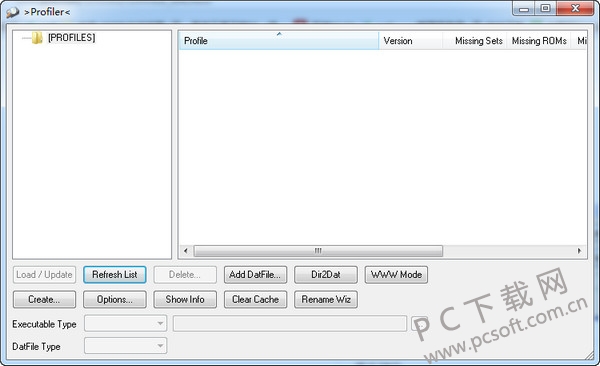This screenshot has width=600, height=366.
Task: Sort by Missing ROMs column header
Action: (x=539, y=41)
